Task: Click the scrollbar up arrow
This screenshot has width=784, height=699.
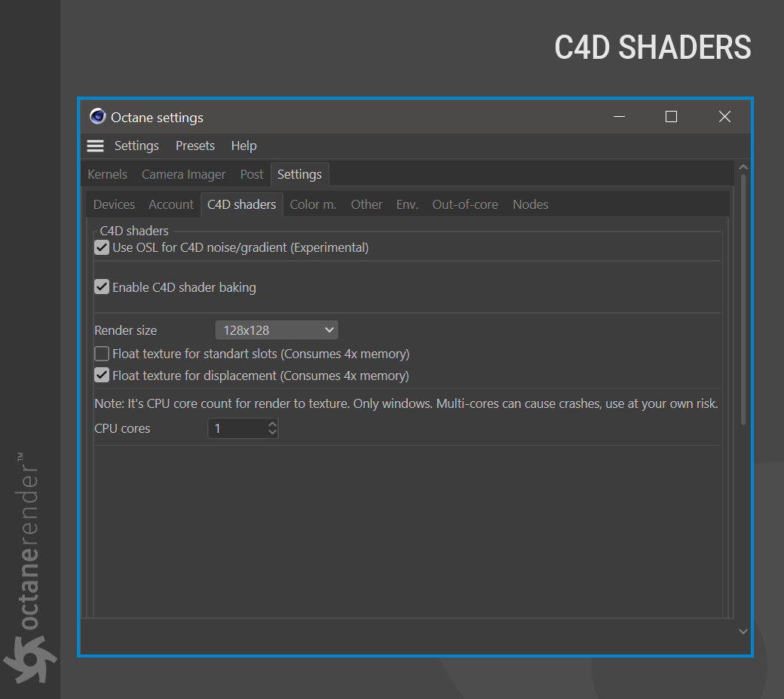Action: point(743,167)
